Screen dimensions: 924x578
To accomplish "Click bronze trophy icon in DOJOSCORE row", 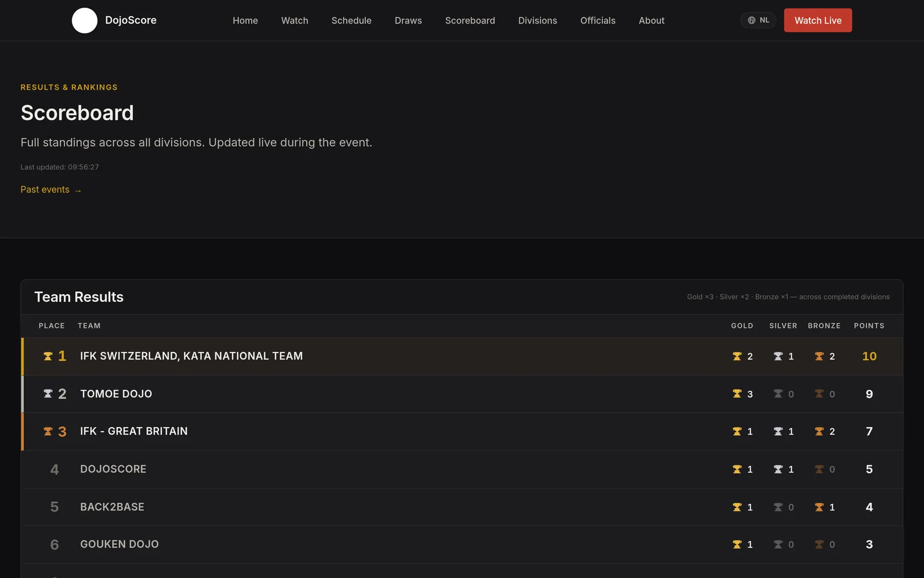I will pyautogui.click(x=819, y=469).
